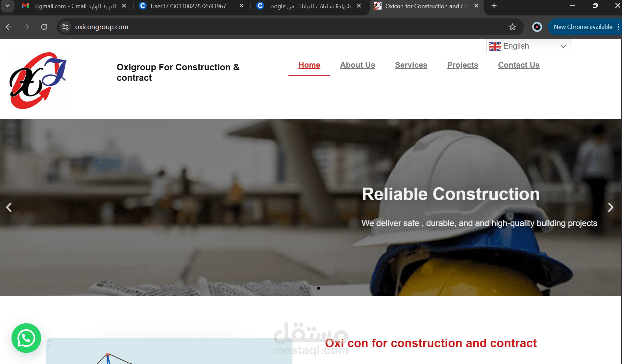Minimize the Chrome window
Screen dimensions: 622x364
572,6
